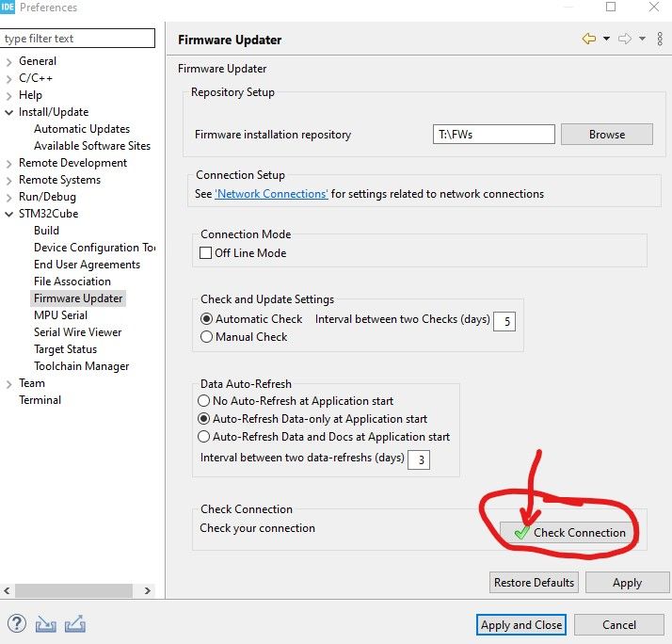Screen dimensions: 672x644
Task: Select Firmware Updater in tree
Action: (78, 298)
